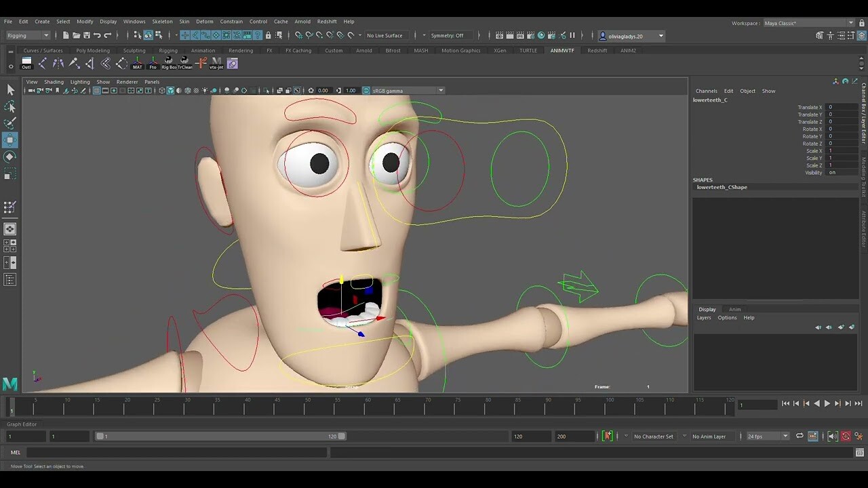Click the Anim tab in the Display panel

[x=735, y=309]
